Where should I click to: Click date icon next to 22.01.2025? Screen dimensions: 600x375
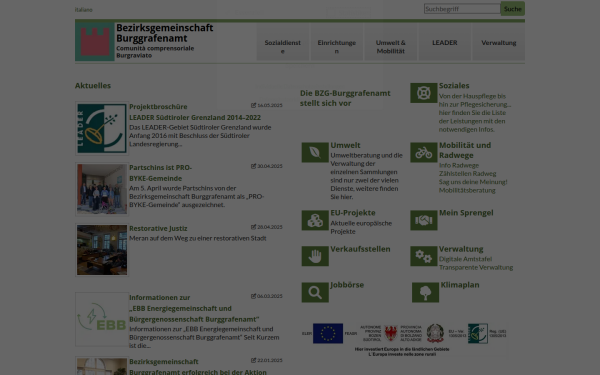click(253, 360)
